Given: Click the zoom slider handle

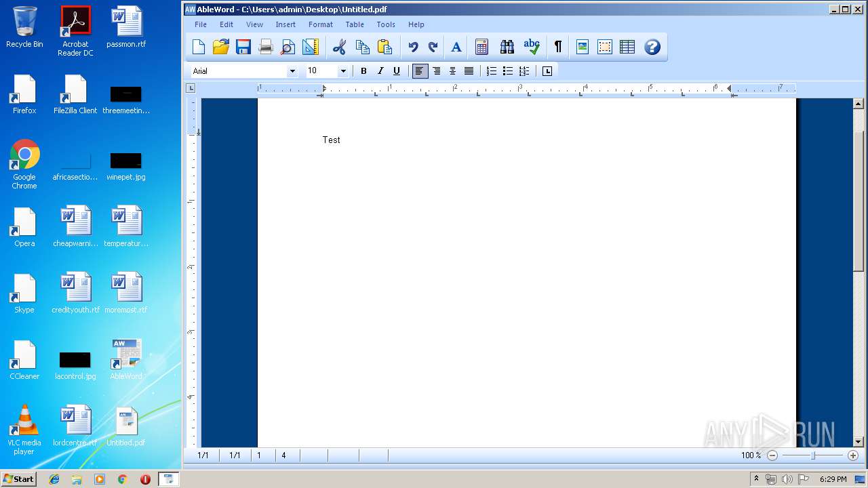Looking at the screenshot, I should 813,455.
